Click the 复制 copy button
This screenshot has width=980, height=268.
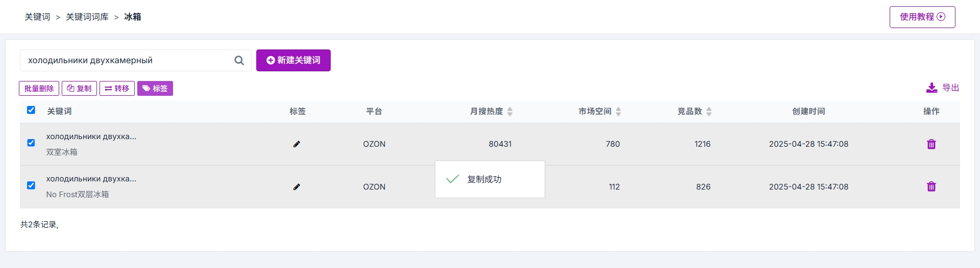[79, 88]
